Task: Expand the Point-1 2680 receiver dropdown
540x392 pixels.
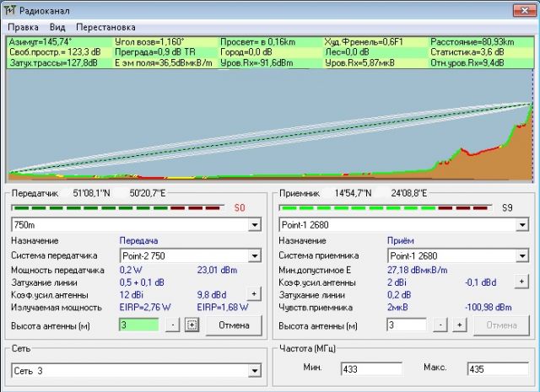Action: click(522, 225)
